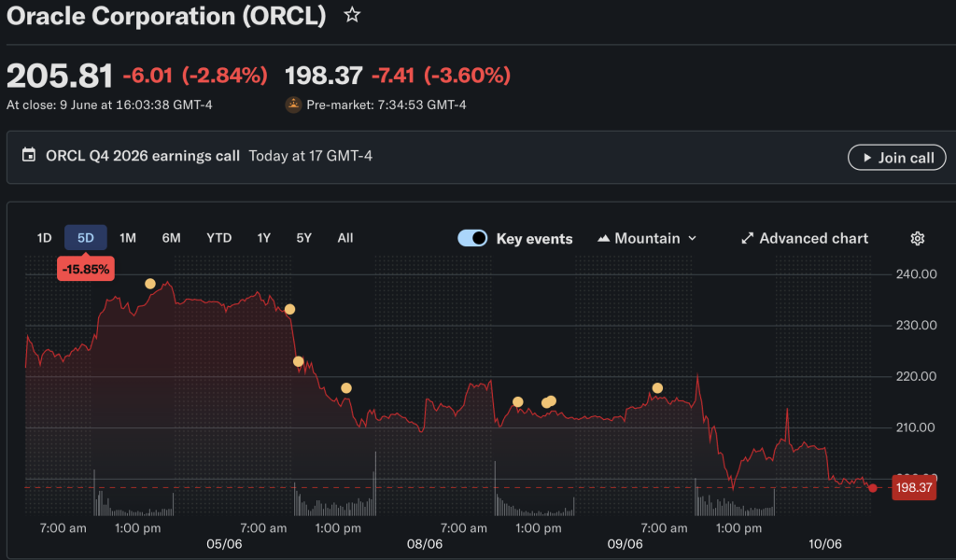The image size is (956, 560).
Task: Click the 08/06 date label
Action: (425, 544)
